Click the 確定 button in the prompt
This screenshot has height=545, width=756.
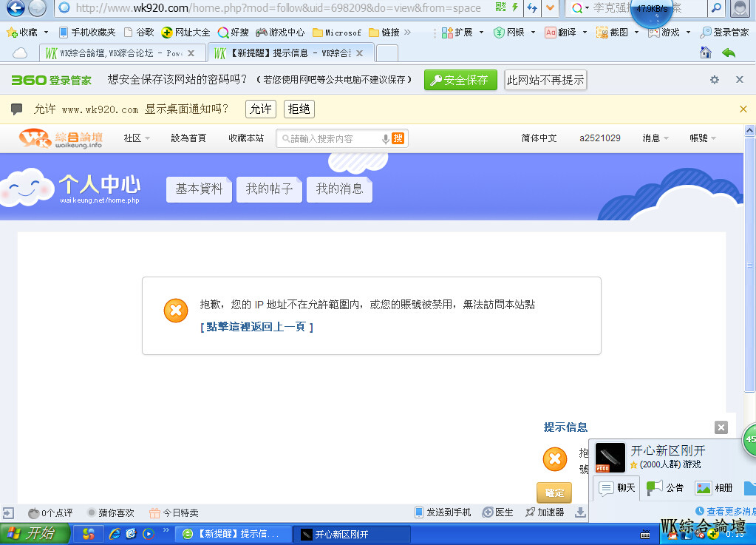click(x=554, y=492)
